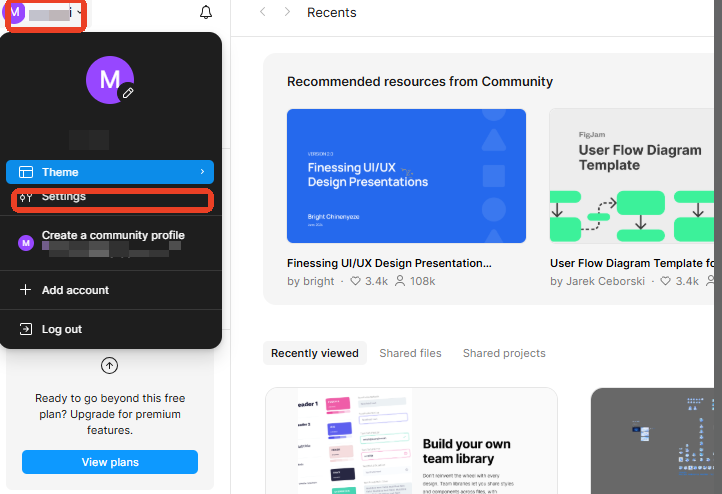Click the Finessing UI/UX Design Presentation title
The image size is (722, 494).
(x=389, y=263)
